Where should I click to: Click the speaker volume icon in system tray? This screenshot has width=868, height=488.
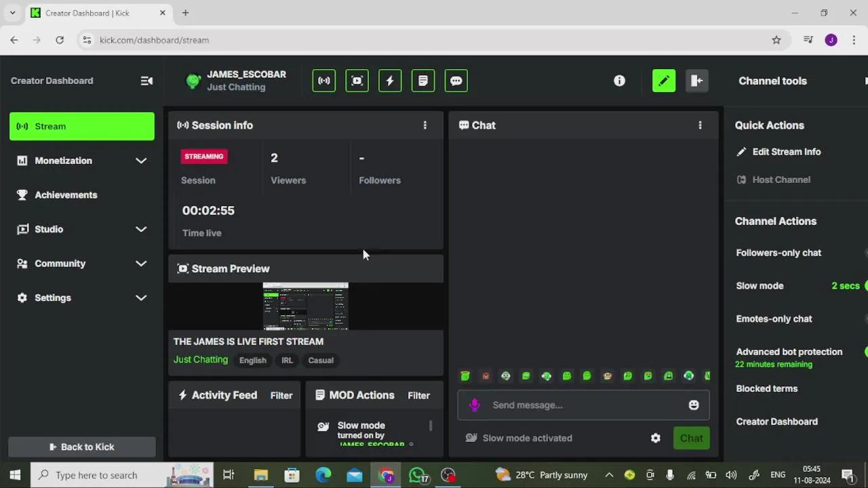731,475
